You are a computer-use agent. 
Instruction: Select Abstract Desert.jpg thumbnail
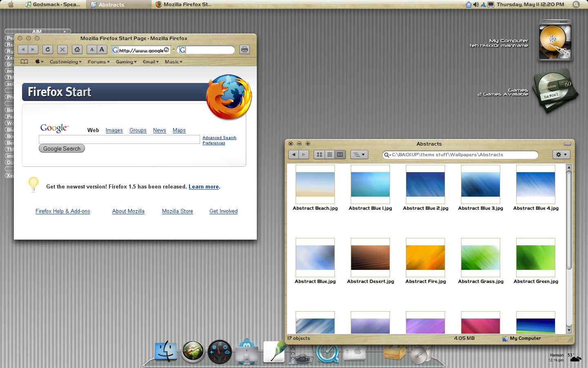(370, 258)
